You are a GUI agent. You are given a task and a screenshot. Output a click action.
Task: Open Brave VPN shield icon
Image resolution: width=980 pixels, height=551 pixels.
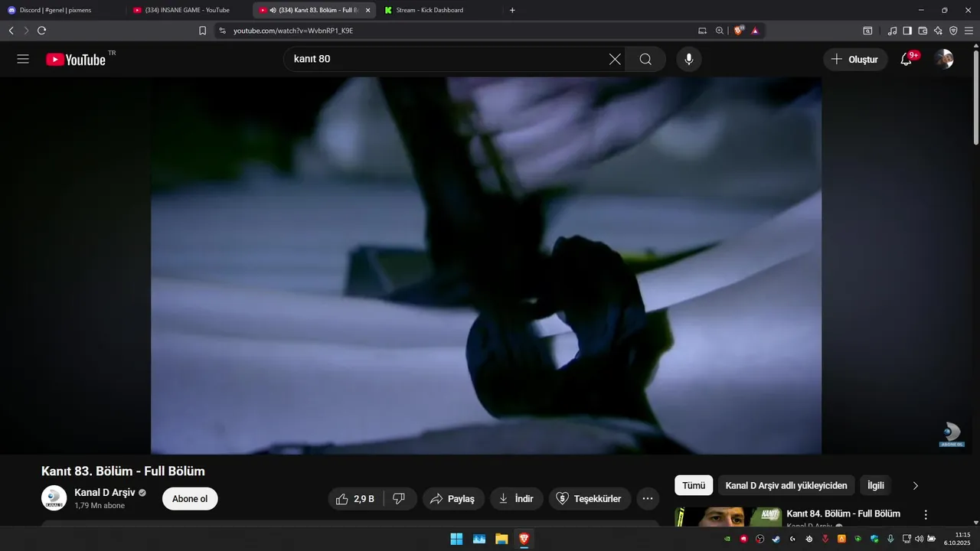953,31
